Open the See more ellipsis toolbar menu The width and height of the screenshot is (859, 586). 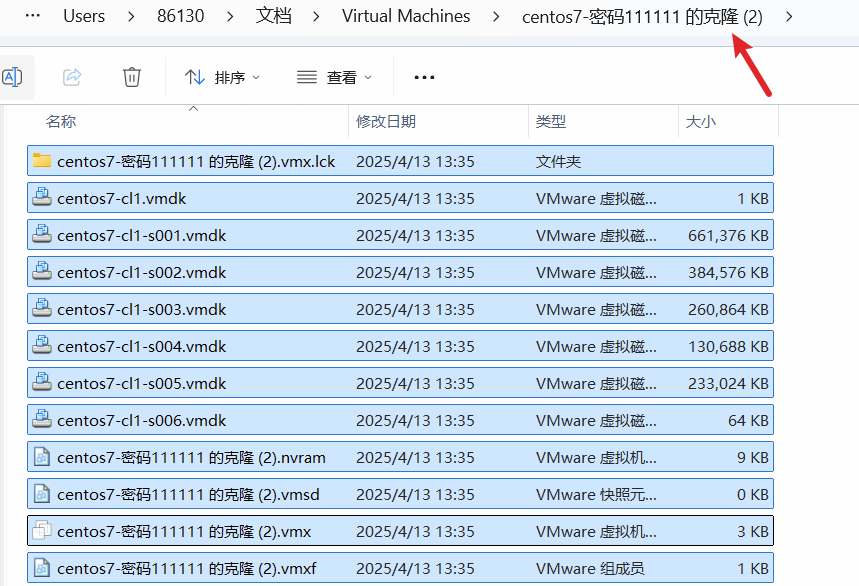(424, 78)
